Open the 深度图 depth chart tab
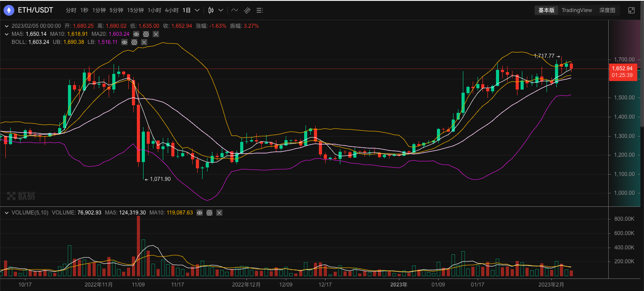 [607, 10]
